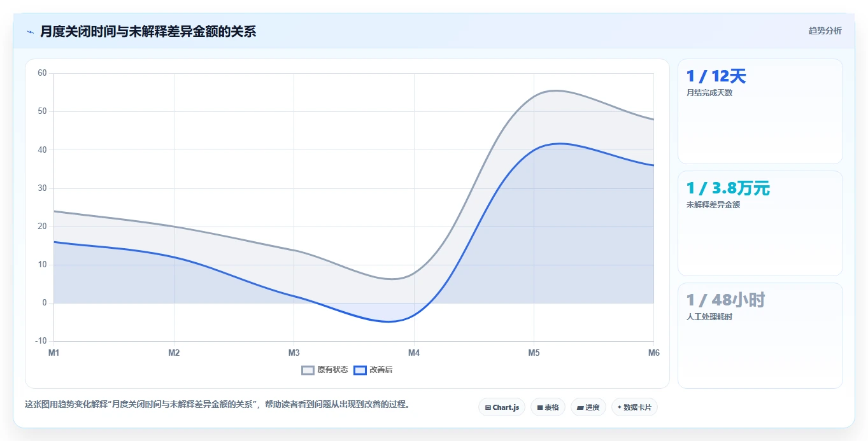Click the 50 y-axis value
The width and height of the screenshot is (868, 441).
point(42,111)
